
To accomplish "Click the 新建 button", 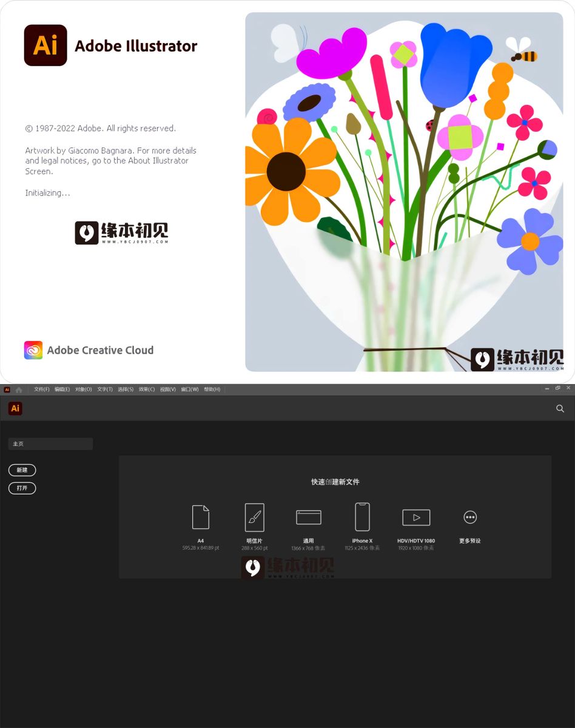I will [22, 470].
